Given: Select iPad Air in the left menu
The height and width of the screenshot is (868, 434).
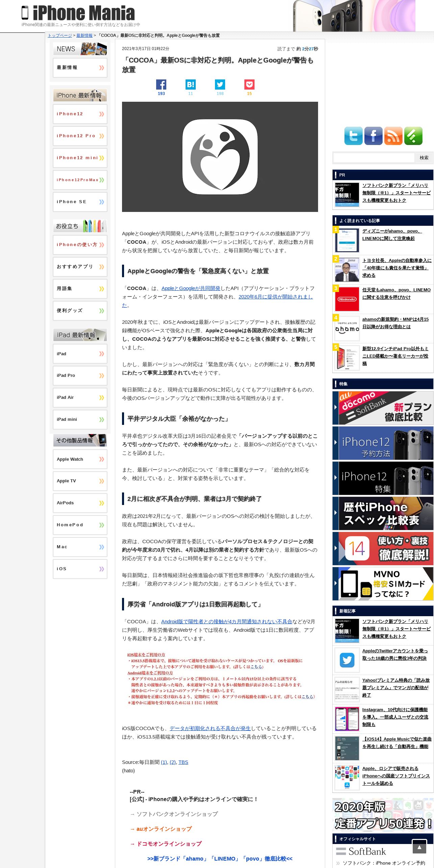Looking at the screenshot, I should [x=80, y=397].
